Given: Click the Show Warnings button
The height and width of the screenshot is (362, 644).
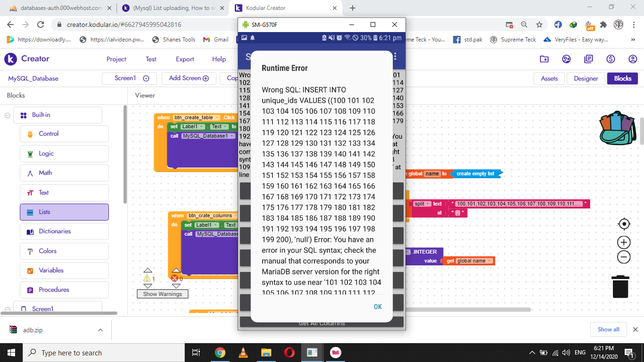Looking at the screenshot, I should (x=162, y=294).
